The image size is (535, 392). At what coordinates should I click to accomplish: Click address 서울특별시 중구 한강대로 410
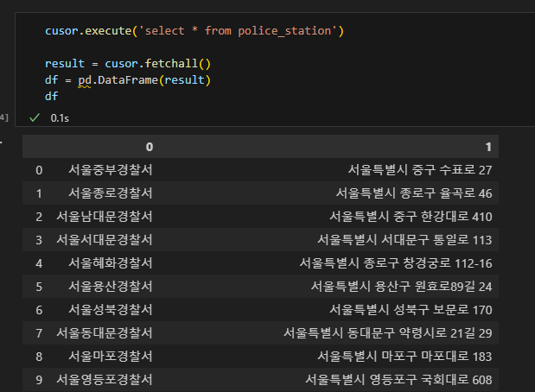click(x=411, y=217)
